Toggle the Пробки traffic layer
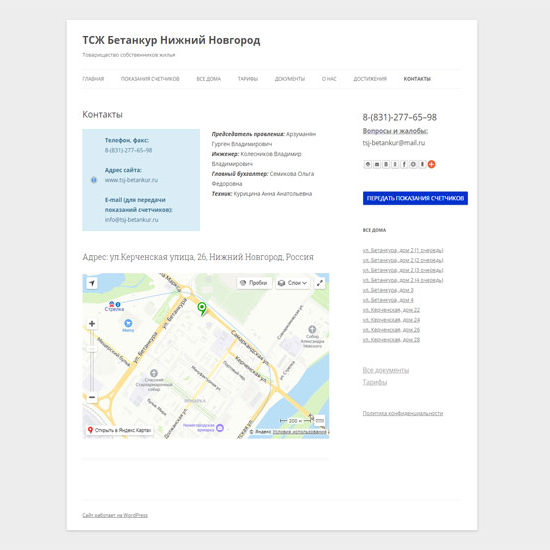This screenshot has height=550, width=550. (x=254, y=283)
